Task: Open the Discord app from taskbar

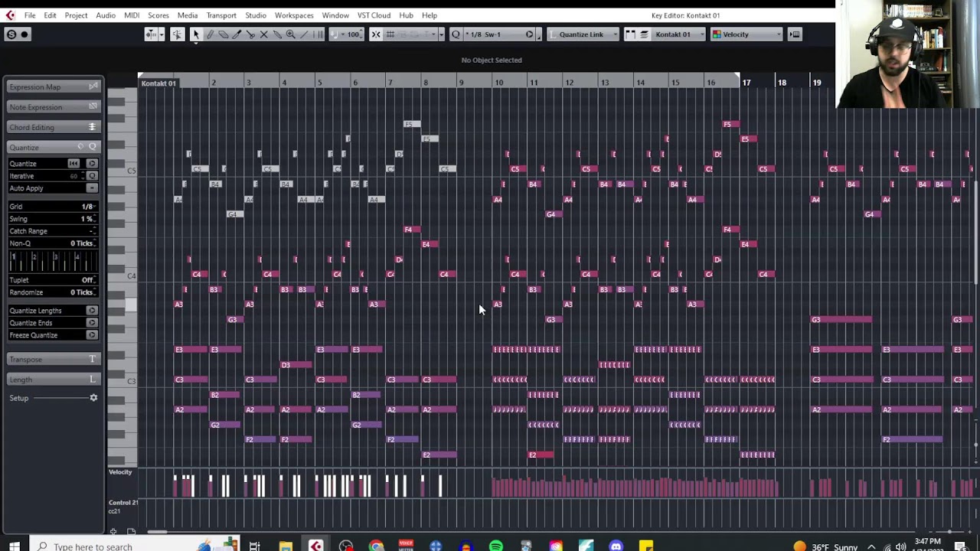Action: (616, 546)
